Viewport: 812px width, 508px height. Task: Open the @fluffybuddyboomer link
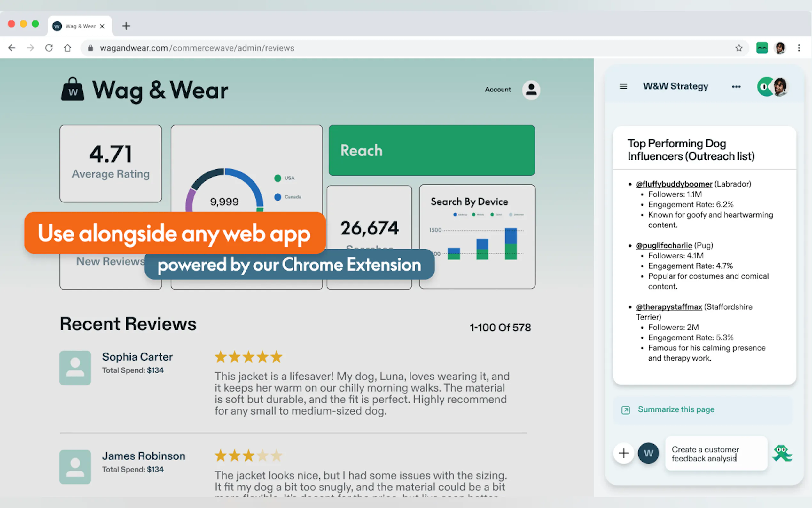tap(674, 184)
